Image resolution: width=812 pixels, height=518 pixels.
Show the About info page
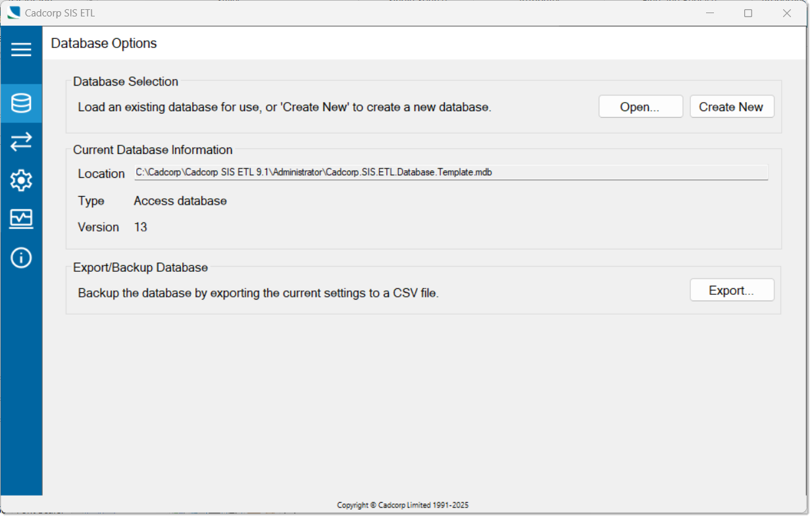click(x=21, y=257)
